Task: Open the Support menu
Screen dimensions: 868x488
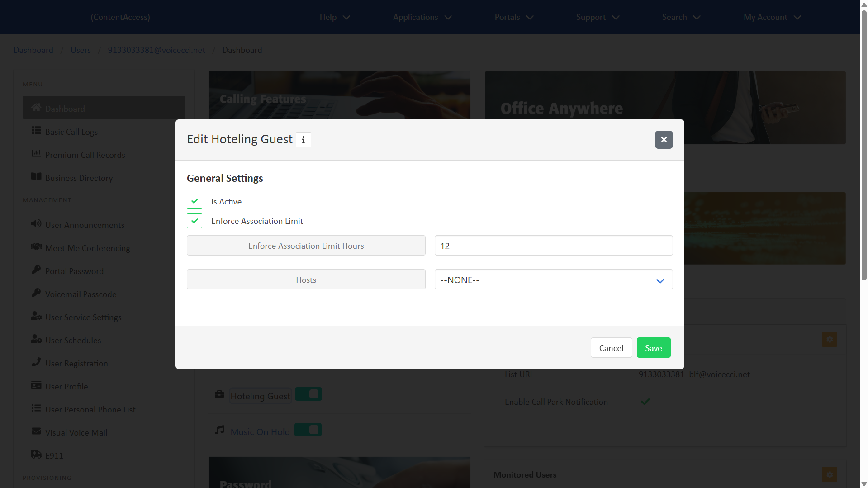Action: 597,17
